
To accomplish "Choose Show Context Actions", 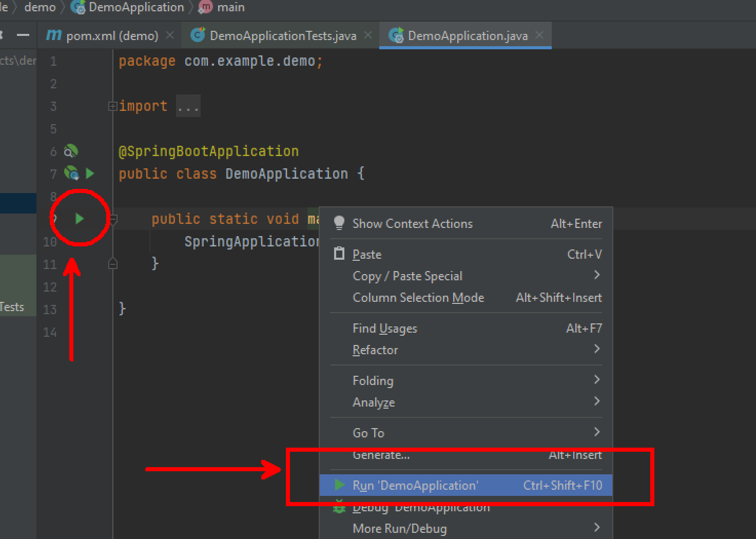I will 466,224.
